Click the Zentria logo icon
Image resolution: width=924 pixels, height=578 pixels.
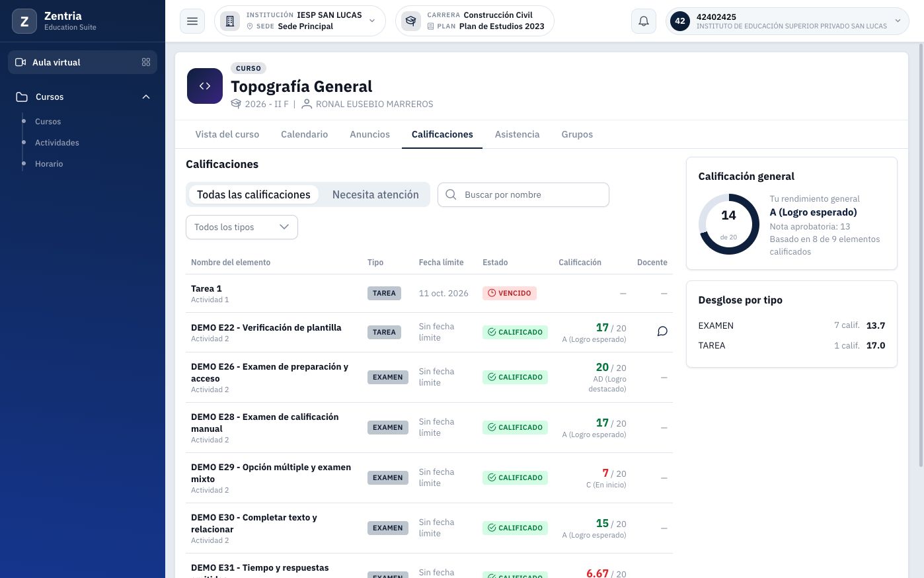24,21
